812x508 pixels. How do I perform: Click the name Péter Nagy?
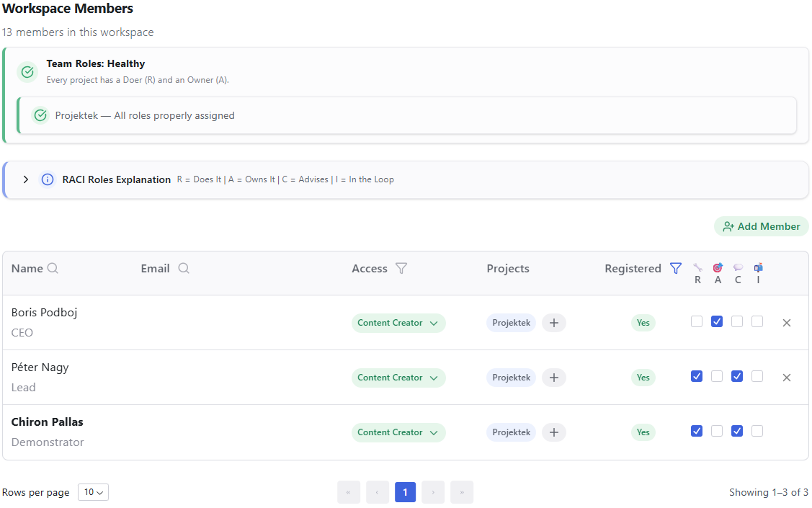pos(40,367)
